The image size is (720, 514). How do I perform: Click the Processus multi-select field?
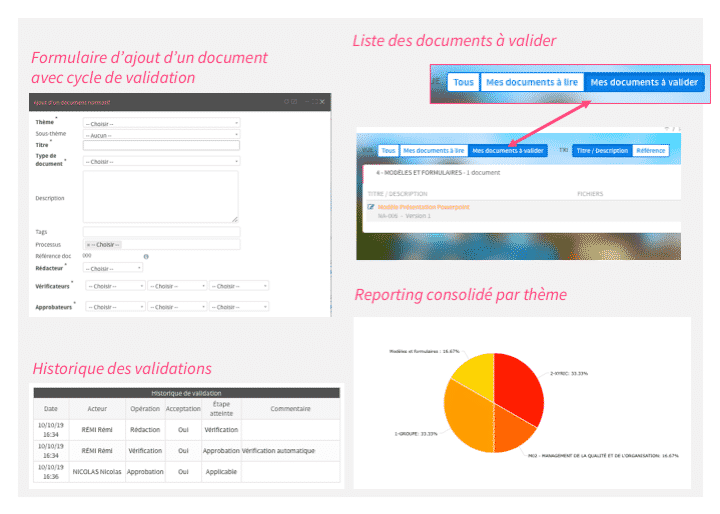[x=161, y=244]
